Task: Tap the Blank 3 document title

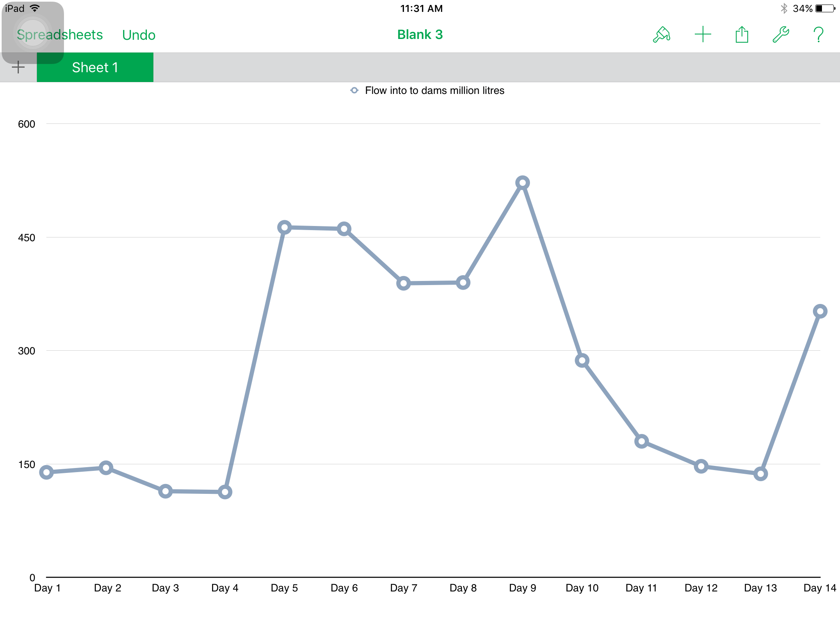Action: (420, 35)
